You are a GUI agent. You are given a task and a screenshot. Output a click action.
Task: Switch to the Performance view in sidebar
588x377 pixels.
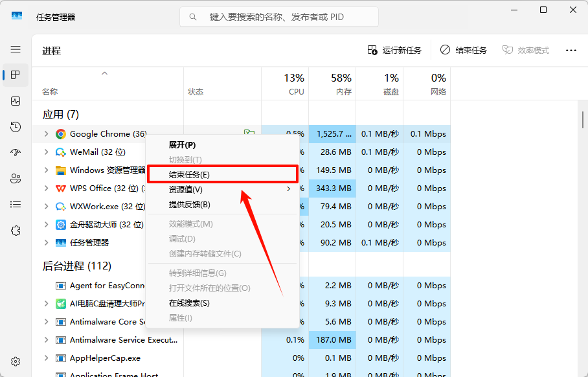15,101
